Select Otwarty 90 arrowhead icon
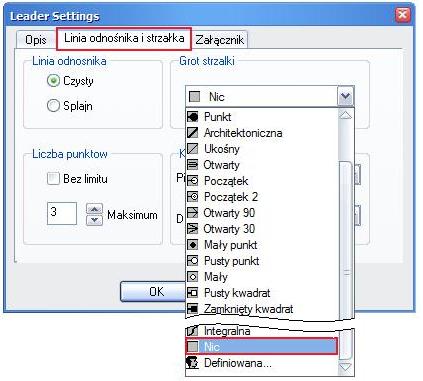 pos(193,213)
